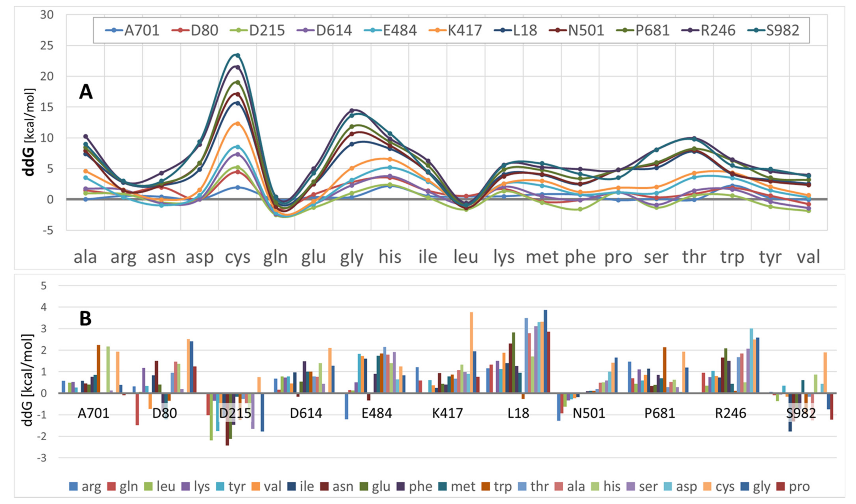
Task: Click the pro color swatch in the bottom legend
Action: (x=781, y=486)
